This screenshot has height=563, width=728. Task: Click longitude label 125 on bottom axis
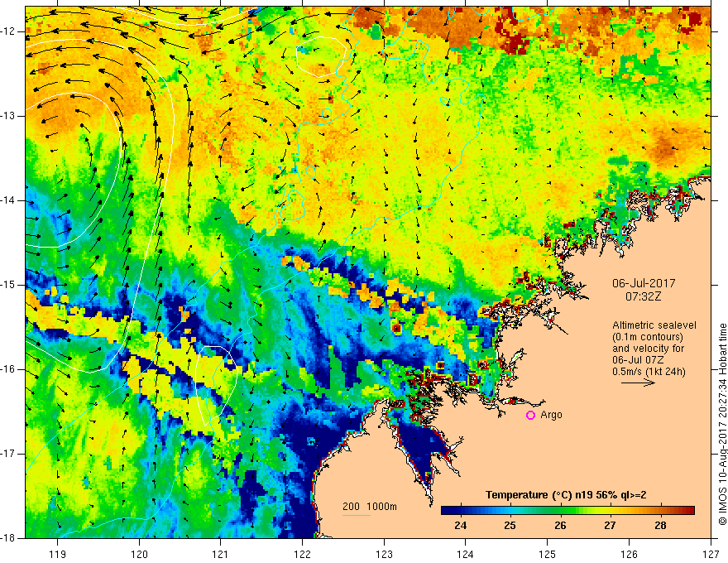pyautogui.click(x=548, y=554)
